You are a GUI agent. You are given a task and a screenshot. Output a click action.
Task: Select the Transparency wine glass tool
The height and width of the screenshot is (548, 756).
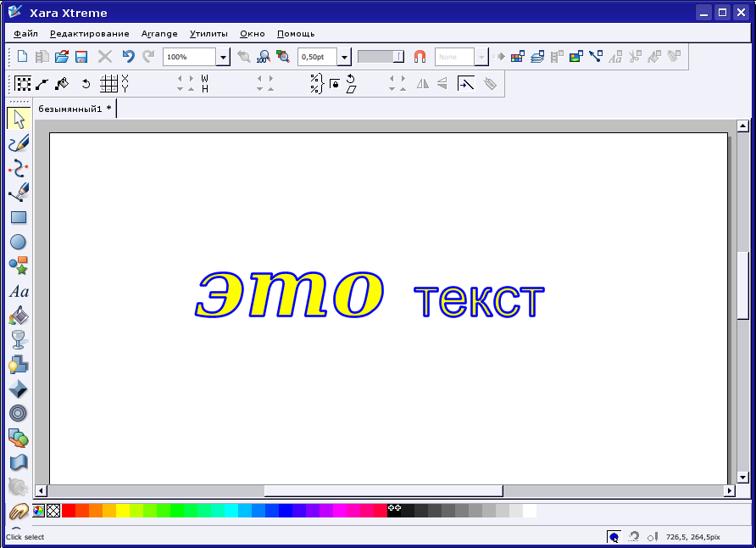pos(18,340)
